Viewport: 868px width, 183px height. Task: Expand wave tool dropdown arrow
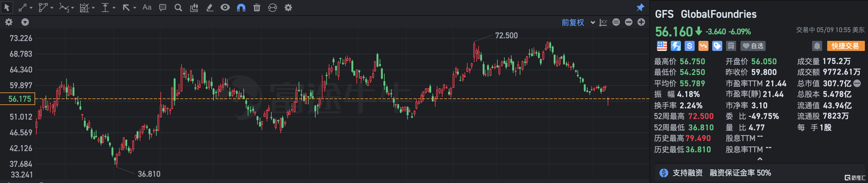pyautogui.click(x=73, y=8)
